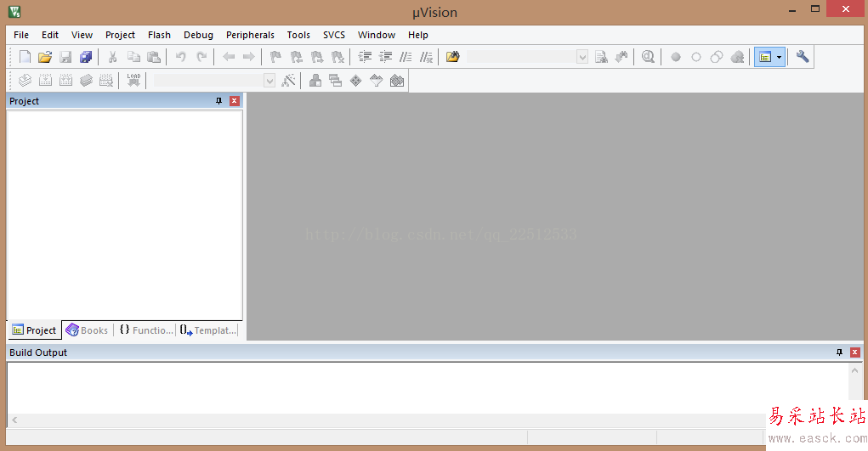Click the Redo arrow icon
Viewport: 868px width, 451px height.
point(201,56)
